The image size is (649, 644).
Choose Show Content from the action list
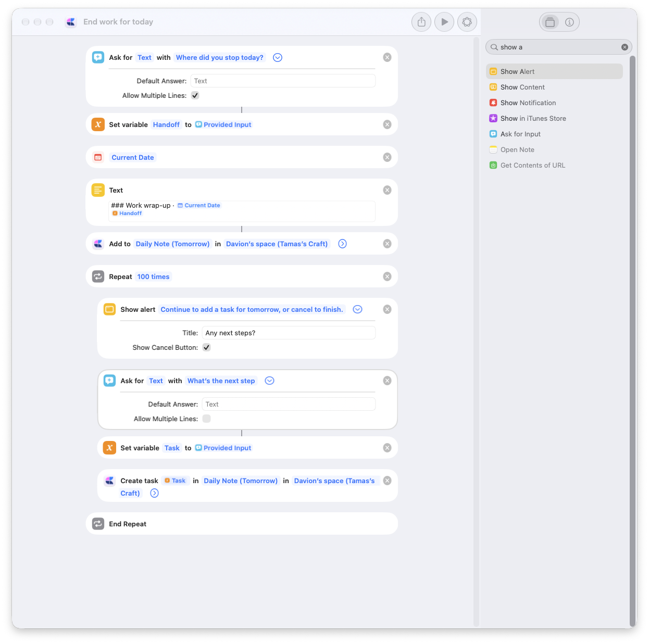pyautogui.click(x=554, y=87)
